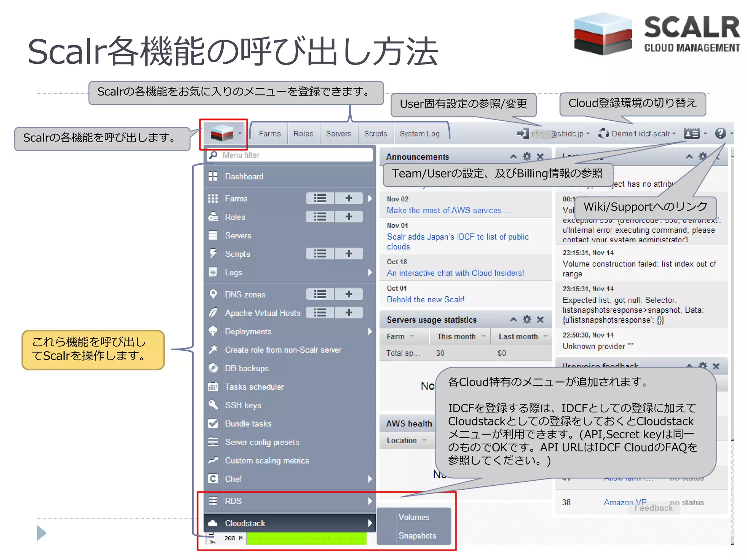Expand the Farms submenu arrow
The height and width of the screenshot is (560, 747).
pyautogui.click(x=370, y=198)
